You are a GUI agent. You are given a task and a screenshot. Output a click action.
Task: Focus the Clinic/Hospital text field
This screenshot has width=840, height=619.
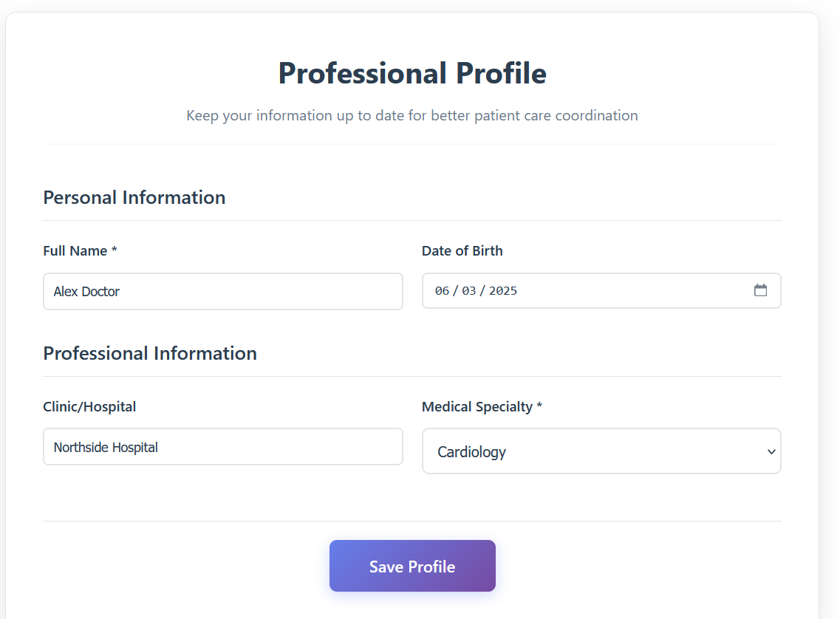(222, 447)
